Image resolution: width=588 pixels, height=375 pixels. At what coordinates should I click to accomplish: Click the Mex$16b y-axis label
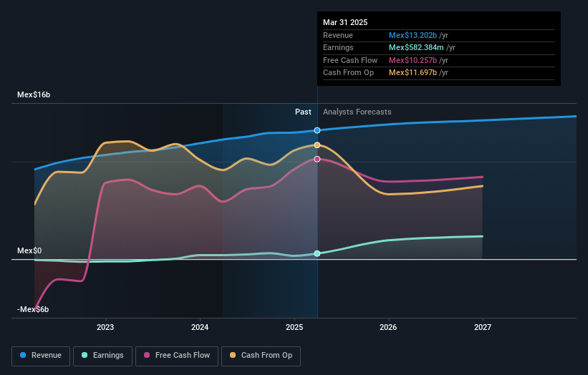click(34, 94)
